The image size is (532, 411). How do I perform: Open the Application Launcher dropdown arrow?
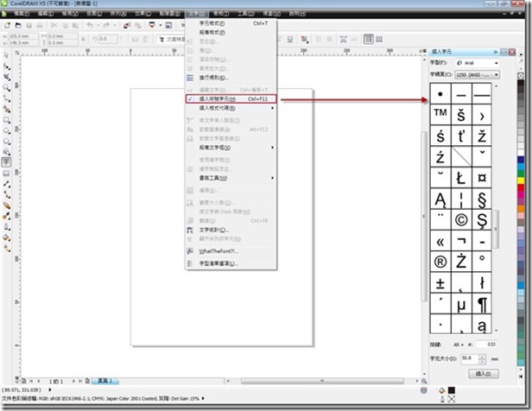(160, 25)
